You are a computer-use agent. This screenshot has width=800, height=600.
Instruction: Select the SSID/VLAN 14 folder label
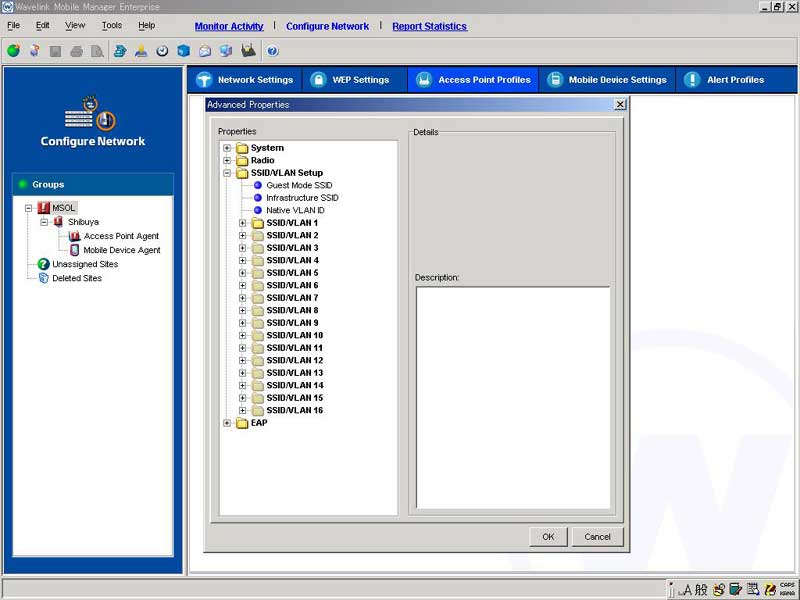coord(295,385)
